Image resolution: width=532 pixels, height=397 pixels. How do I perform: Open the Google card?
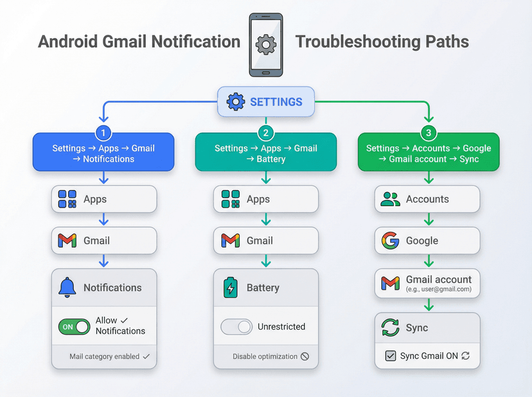tap(427, 240)
